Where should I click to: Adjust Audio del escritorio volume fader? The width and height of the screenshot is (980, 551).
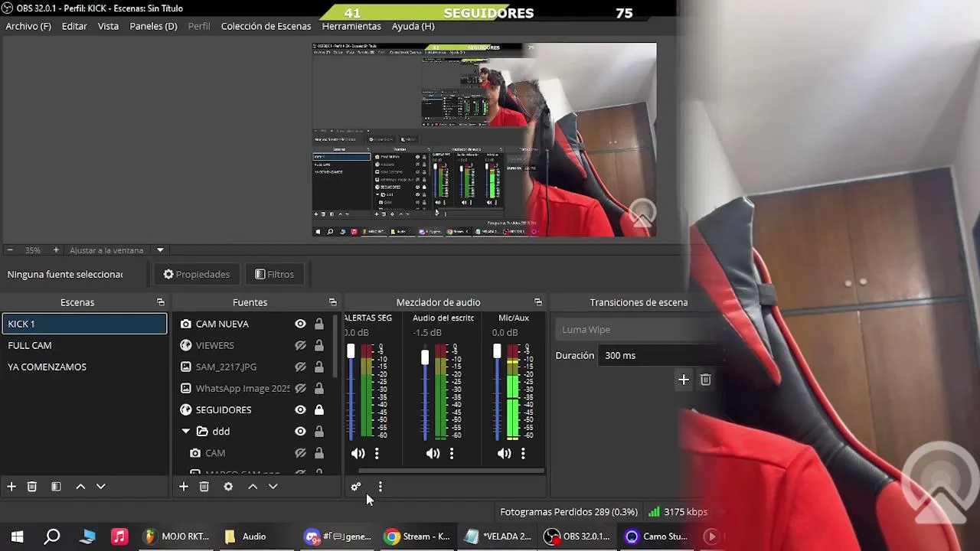click(425, 357)
